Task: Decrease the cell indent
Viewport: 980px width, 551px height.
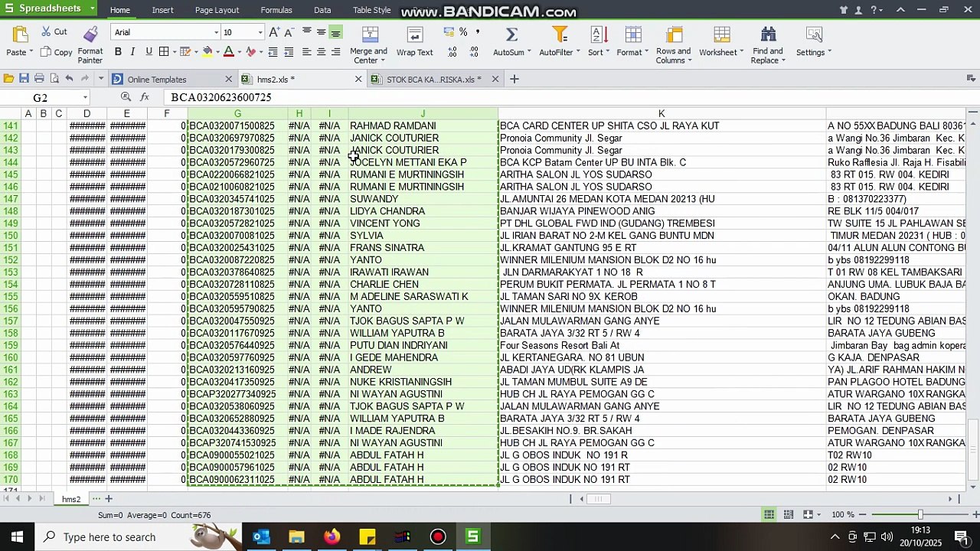Action: (273, 52)
